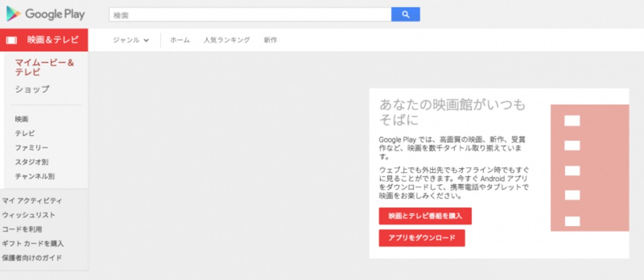644x280 pixels.
Task: Open 保護者向けのガイド
Action: click(32, 257)
